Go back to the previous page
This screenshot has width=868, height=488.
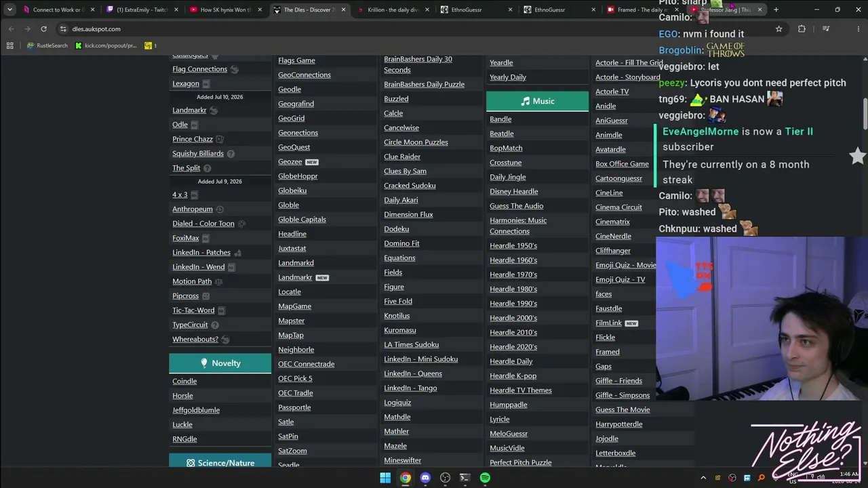pyautogui.click(x=11, y=28)
